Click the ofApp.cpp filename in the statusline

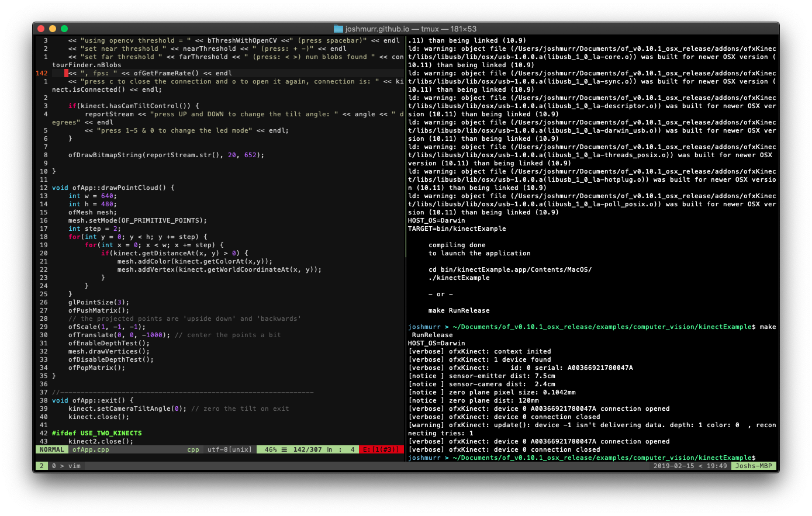(91, 449)
